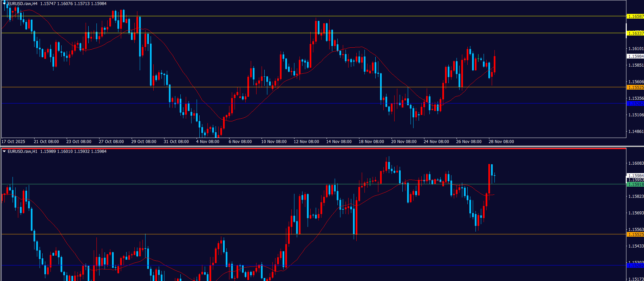Click the 1.16083 price scale label
The width and height of the screenshot is (644, 281).
(x=635, y=163)
